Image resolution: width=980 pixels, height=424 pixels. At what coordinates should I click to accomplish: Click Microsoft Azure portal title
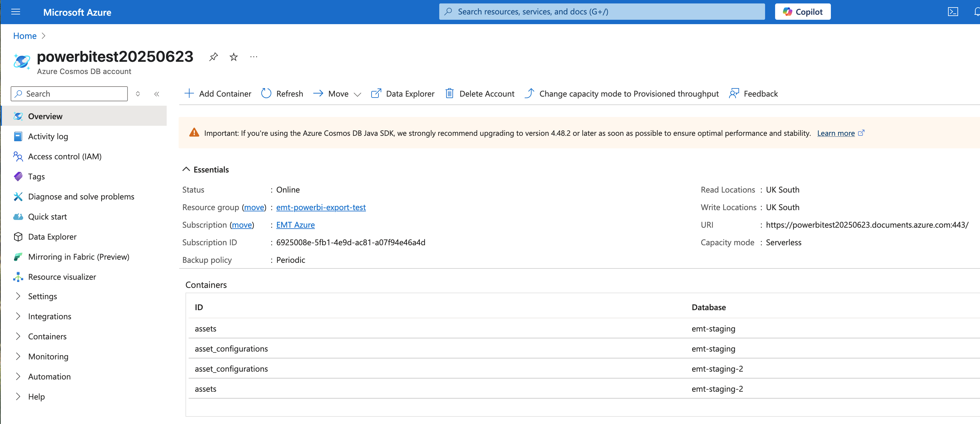tap(77, 12)
